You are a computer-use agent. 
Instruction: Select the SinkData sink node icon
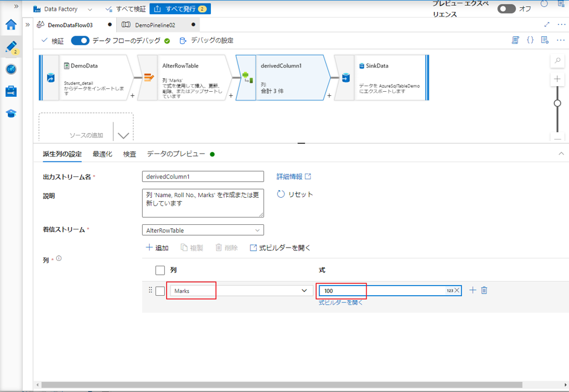point(346,78)
